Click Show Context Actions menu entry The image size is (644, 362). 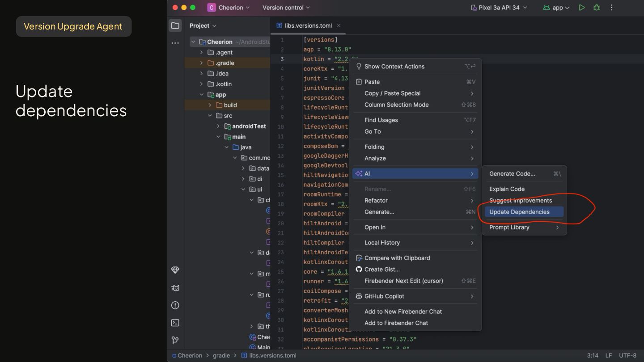point(394,67)
